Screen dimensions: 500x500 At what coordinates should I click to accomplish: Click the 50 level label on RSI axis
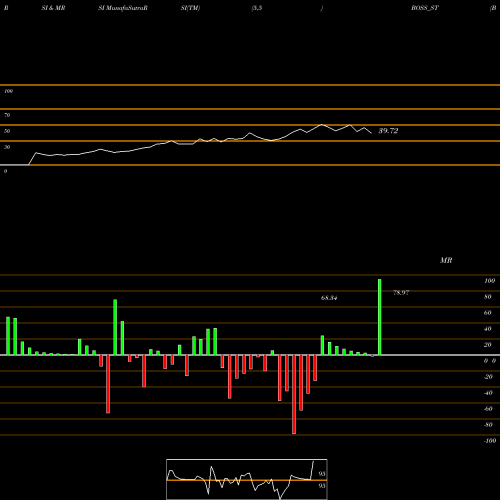7,131
